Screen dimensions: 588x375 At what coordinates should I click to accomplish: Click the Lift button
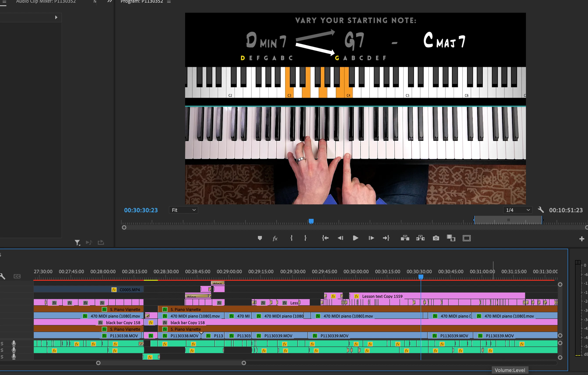(x=405, y=238)
